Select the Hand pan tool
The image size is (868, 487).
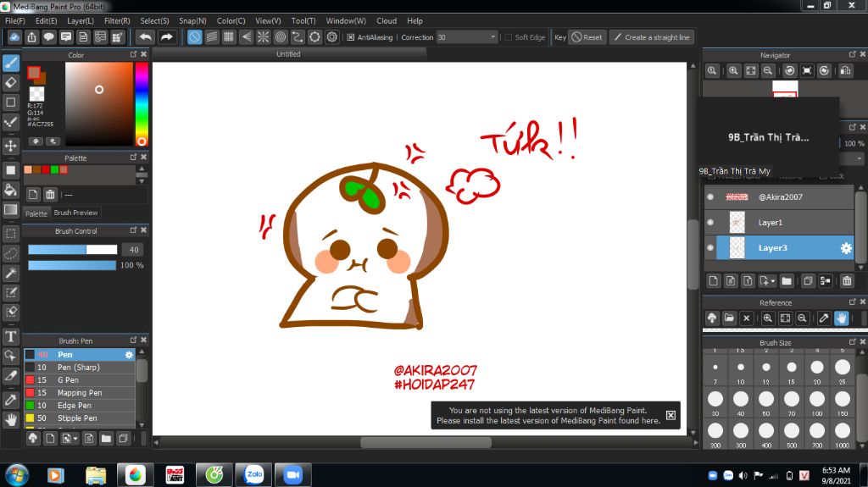point(10,420)
